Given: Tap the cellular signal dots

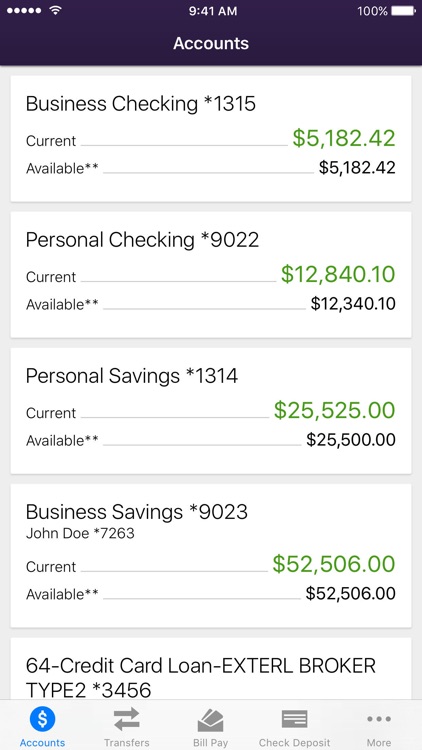Looking at the screenshot, I should 24,11.
